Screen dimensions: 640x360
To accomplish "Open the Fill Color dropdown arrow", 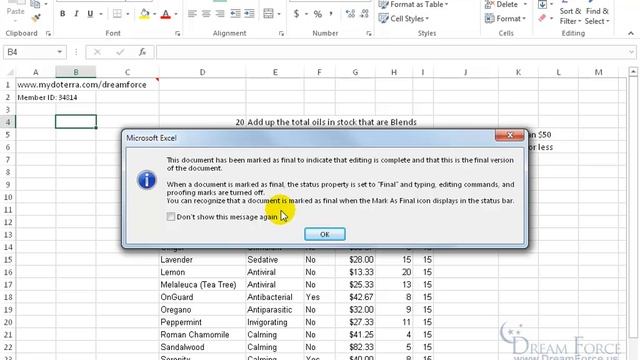I will (x=154, y=14).
